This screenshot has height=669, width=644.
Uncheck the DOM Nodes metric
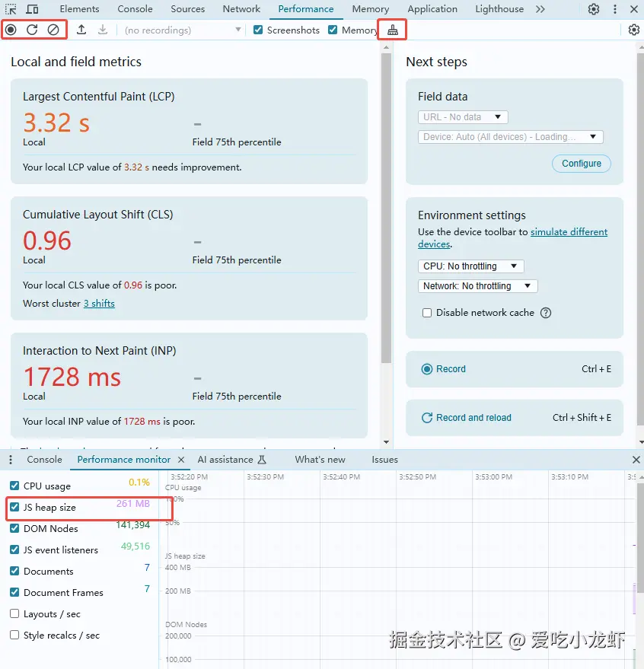14,528
